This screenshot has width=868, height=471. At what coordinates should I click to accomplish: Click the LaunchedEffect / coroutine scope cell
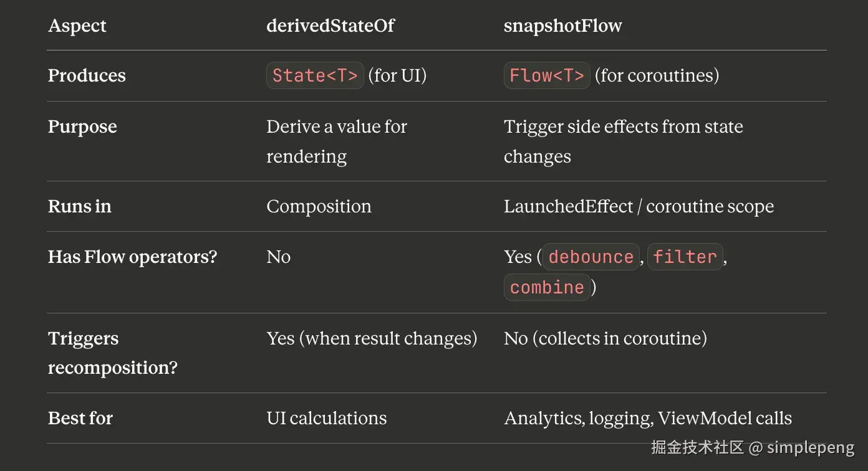click(x=639, y=206)
